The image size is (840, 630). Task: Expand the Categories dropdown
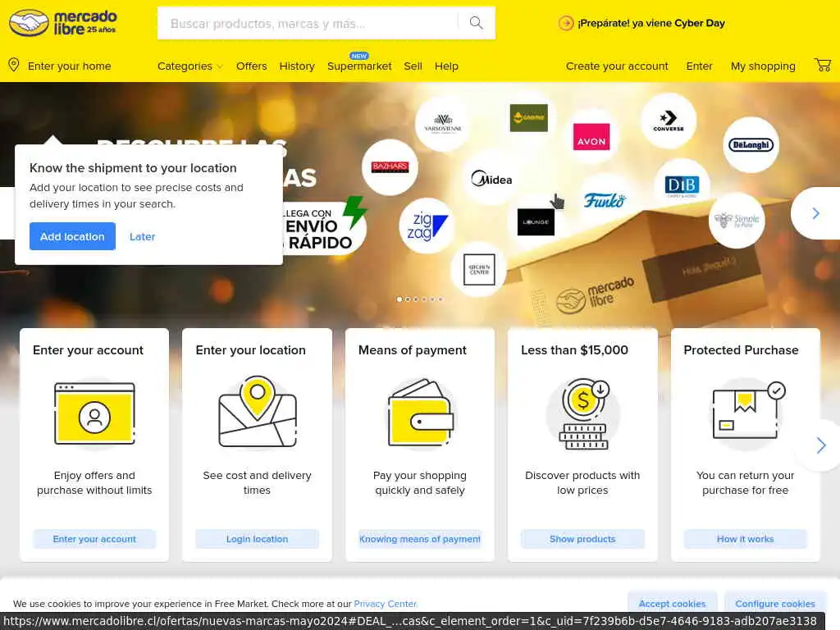[x=189, y=66]
